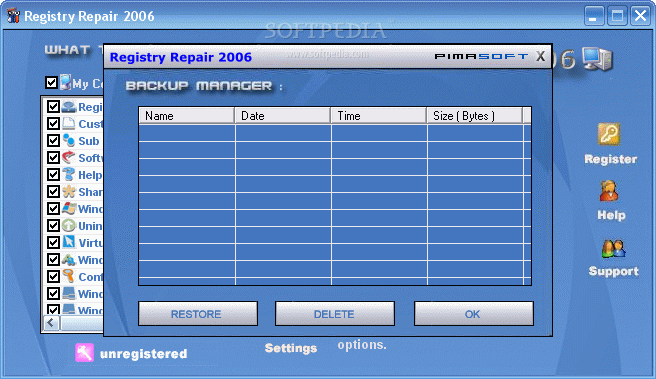Minimize the Registry Repair 2006 window
The image size is (656, 379).
point(594,16)
